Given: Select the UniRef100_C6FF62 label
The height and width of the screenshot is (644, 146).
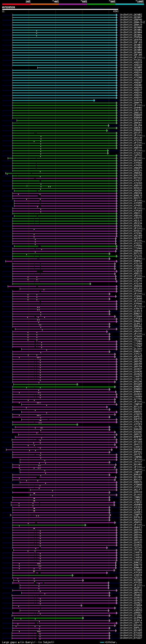Looking at the screenshot, I should click(x=131, y=156).
